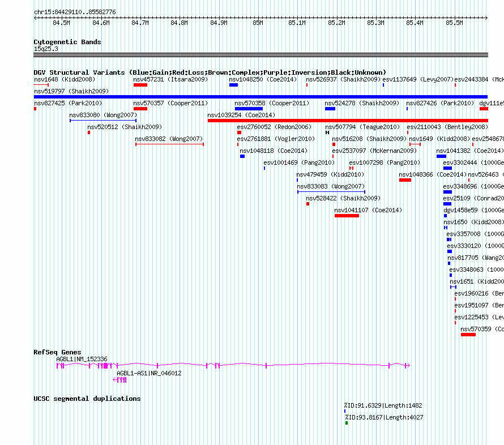Click the AGBL1|NM_152336 gene label

pyautogui.click(x=82, y=359)
